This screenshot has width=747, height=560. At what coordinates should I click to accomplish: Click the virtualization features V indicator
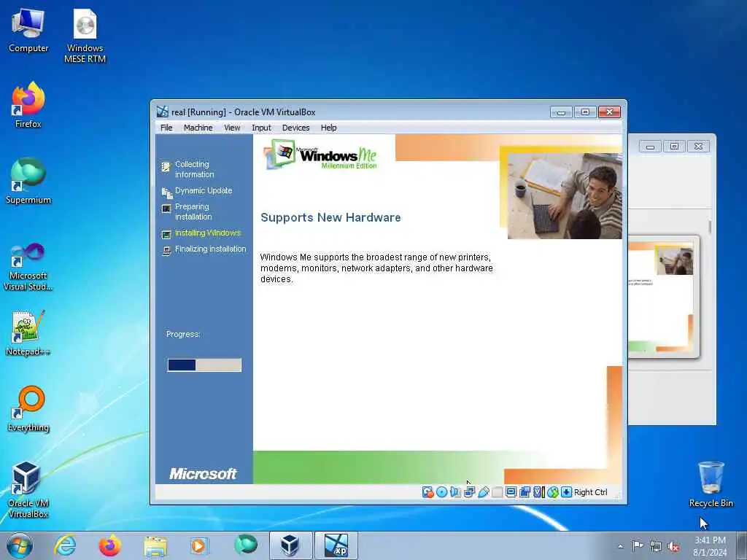538,492
